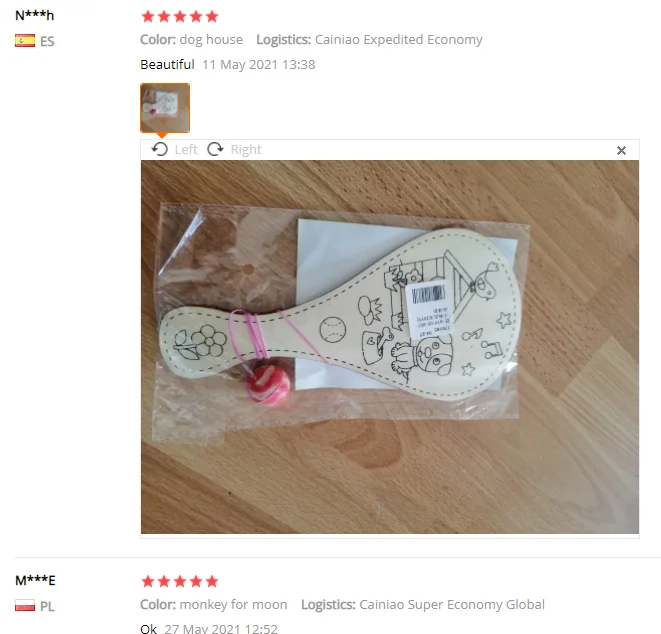
Task: Click the ES country code label
Action: click(x=47, y=41)
